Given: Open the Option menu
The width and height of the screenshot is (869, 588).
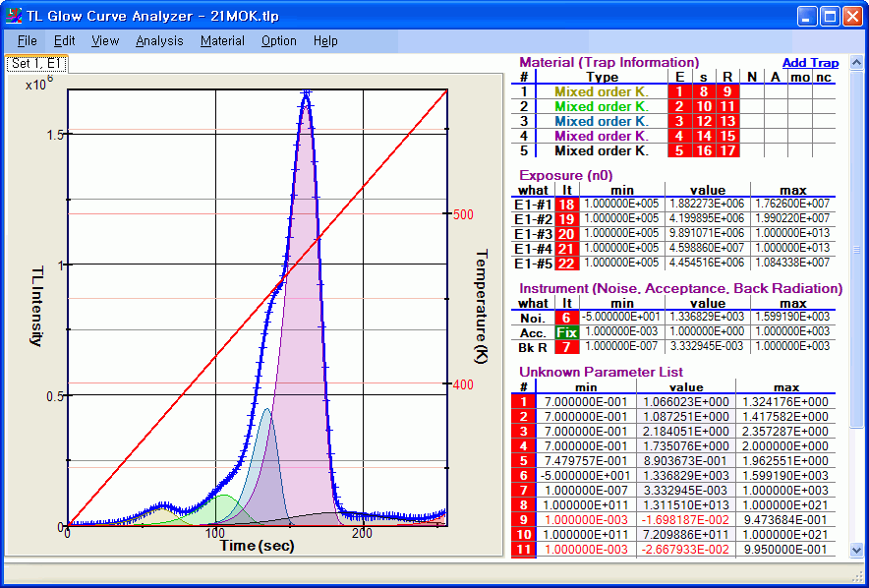Looking at the screenshot, I should coord(278,40).
